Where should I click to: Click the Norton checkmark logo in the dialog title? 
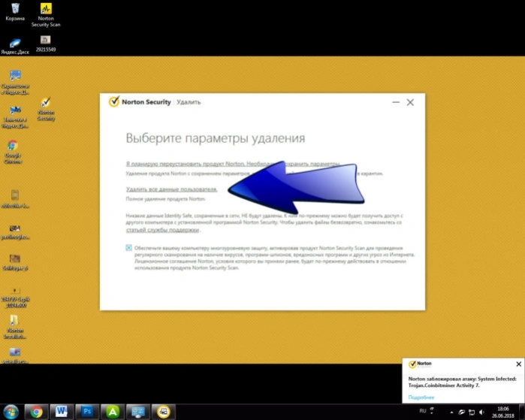coord(114,101)
